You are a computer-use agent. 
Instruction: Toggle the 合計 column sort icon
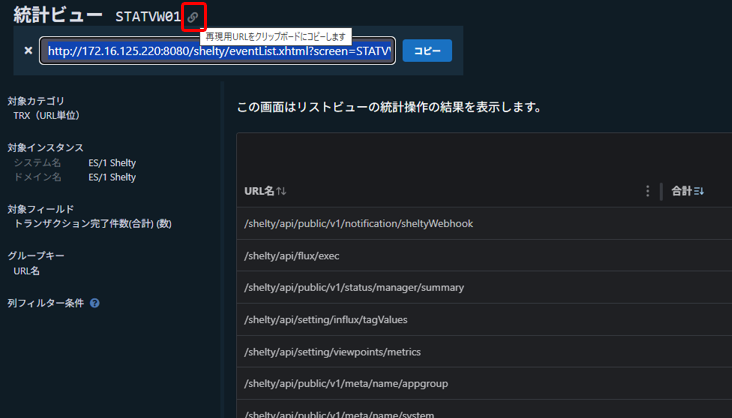tap(699, 191)
